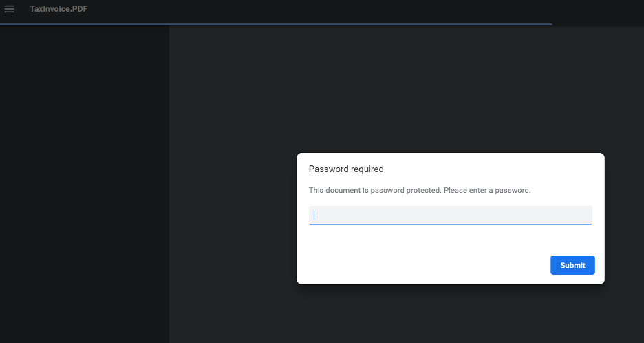Submit the entered password

(x=572, y=265)
